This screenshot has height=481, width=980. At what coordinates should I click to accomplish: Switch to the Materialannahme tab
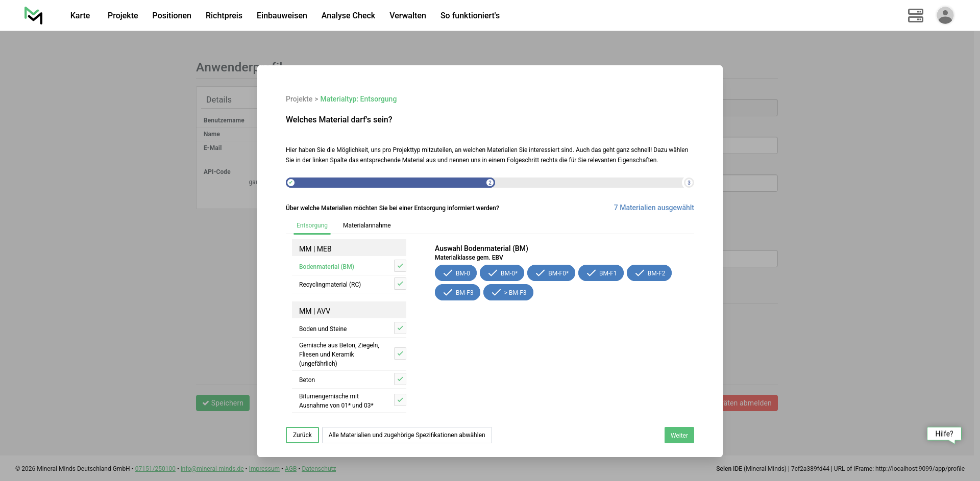click(x=366, y=225)
